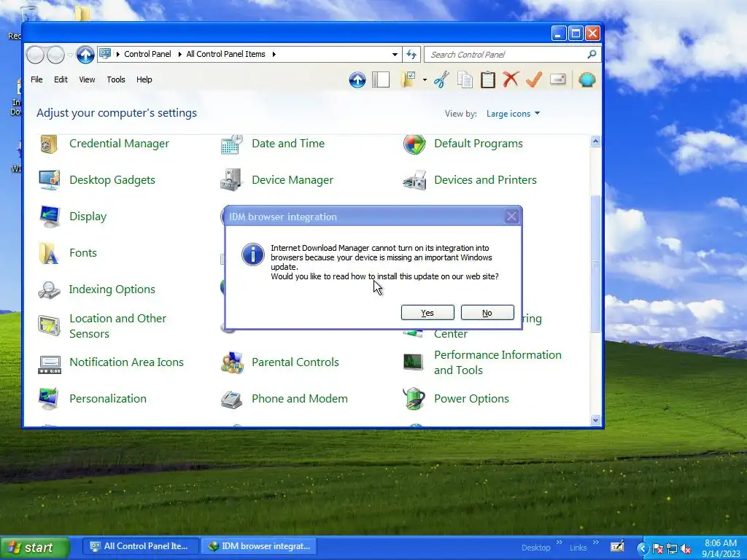
Task: Open Fonts folder icon
Action: (x=49, y=253)
